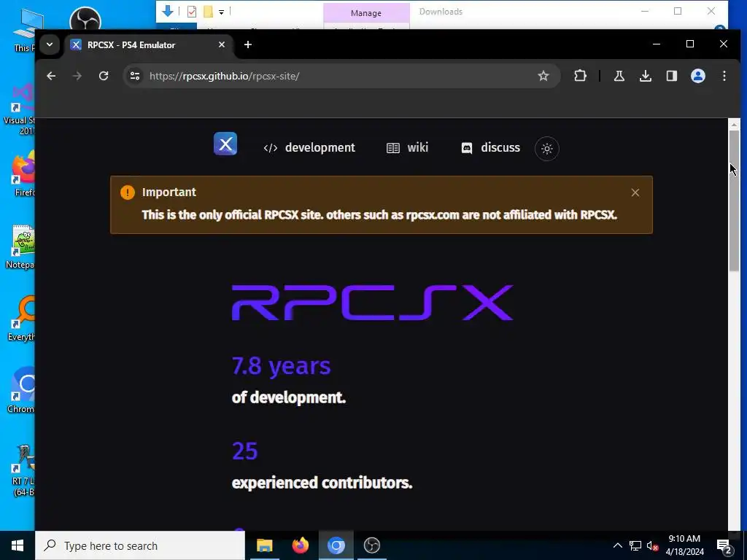Click the '25' contributors number
The height and width of the screenshot is (560, 747).
(245, 451)
